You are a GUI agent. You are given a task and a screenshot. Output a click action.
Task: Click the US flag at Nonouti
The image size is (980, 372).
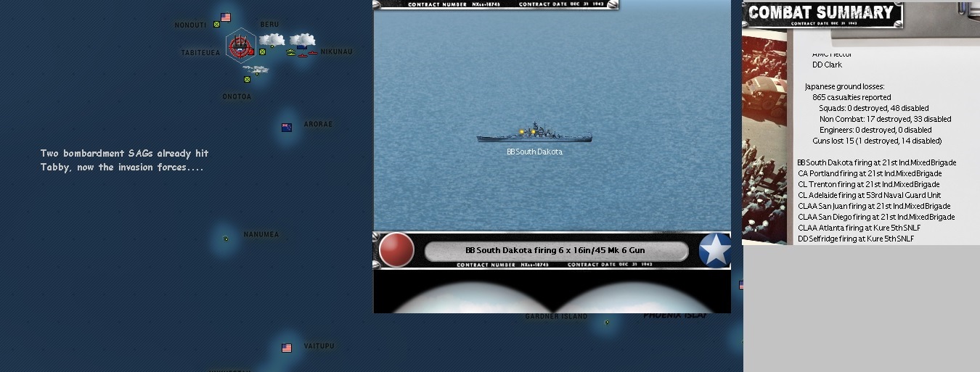[x=226, y=17]
